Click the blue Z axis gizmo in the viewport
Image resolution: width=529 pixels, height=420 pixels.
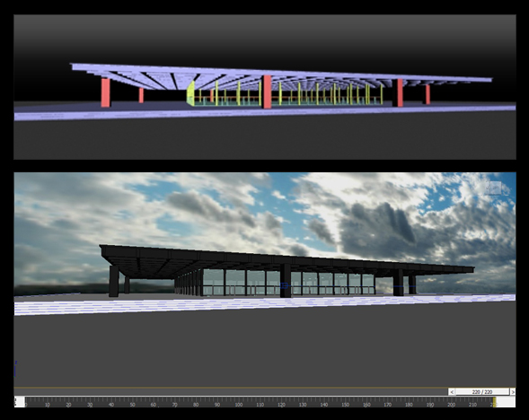point(15,369)
